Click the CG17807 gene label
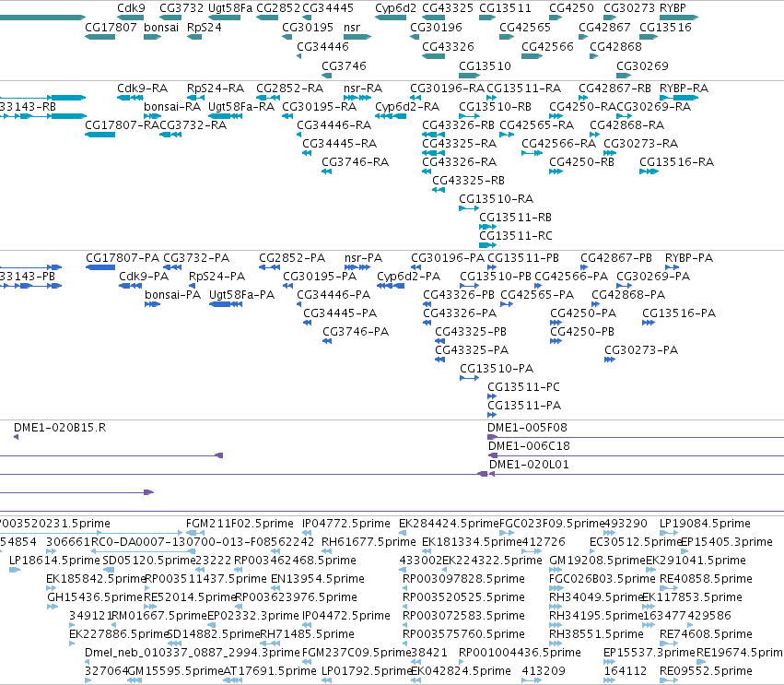The image size is (784, 685). click(111, 28)
